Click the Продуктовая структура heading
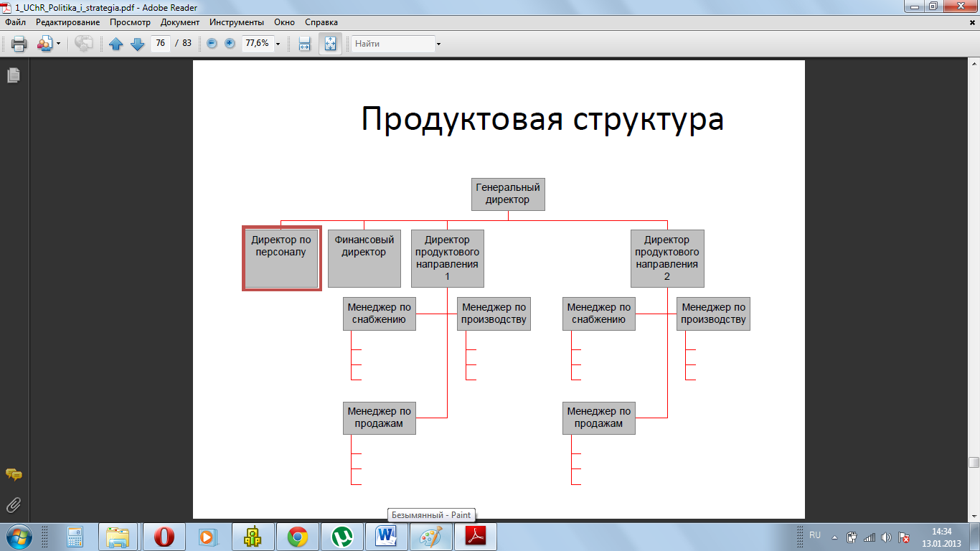The height and width of the screenshot is (551, 980). pos(542,119)
